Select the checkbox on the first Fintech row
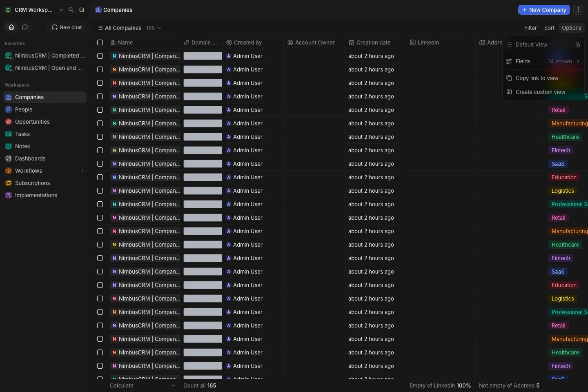 [100, 150]
